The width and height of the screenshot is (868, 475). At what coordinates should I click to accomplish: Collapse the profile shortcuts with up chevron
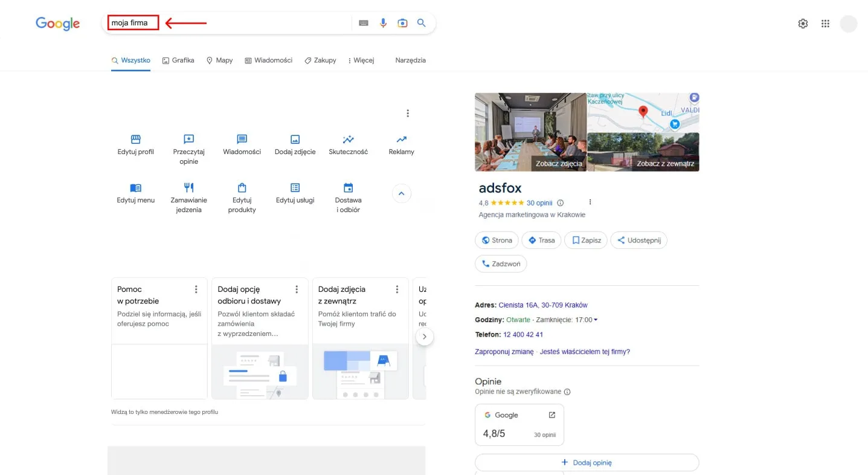pos(402,193)
